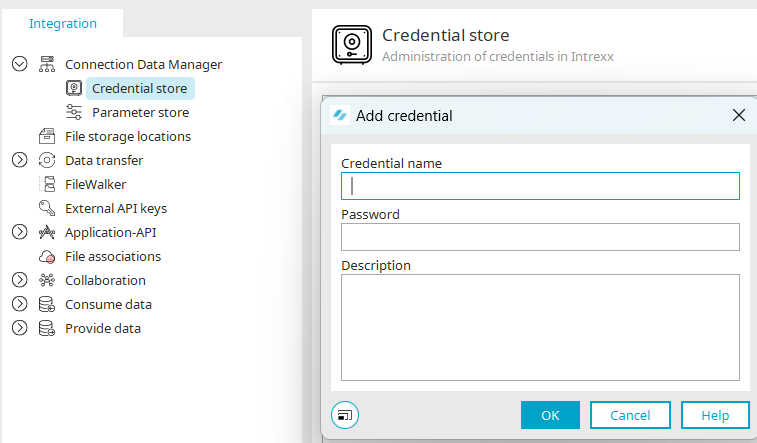Collapse the Connection Data Manager node
The image size is (757, 443).
pyautogui.click(x=19, y=64)
